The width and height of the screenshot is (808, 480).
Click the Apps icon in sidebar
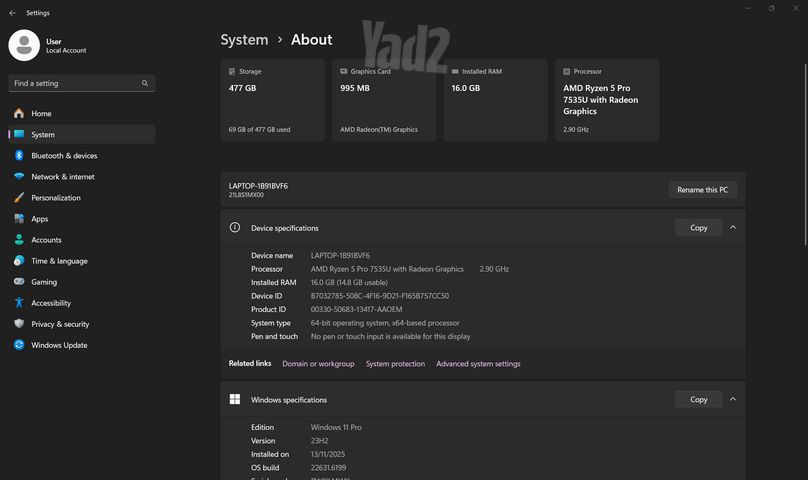point(19,219)
